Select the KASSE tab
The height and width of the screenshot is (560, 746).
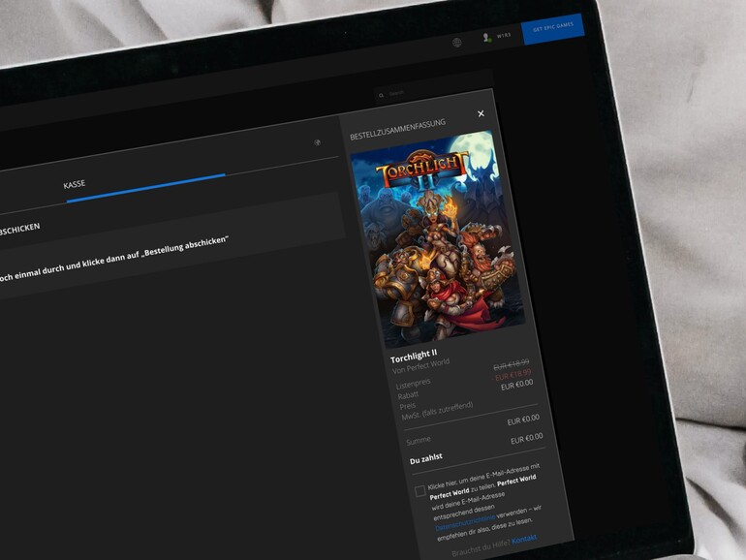tap(75, 184)
